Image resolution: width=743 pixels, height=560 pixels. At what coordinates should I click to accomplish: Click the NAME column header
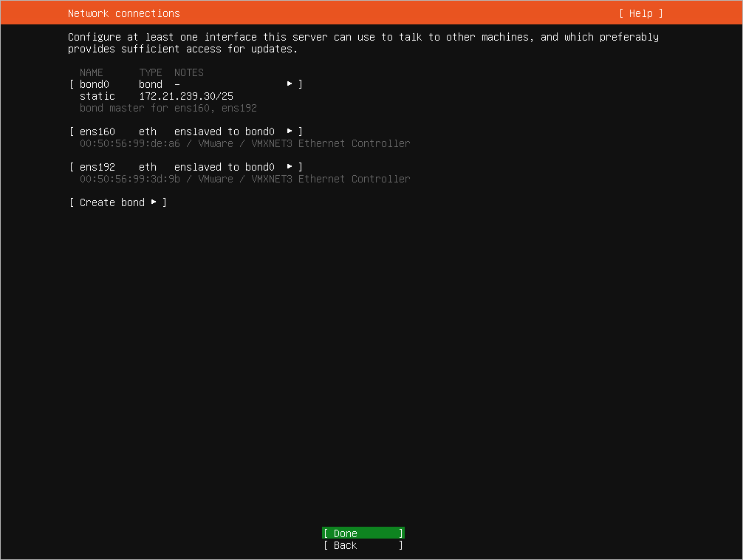pos(92,72)
